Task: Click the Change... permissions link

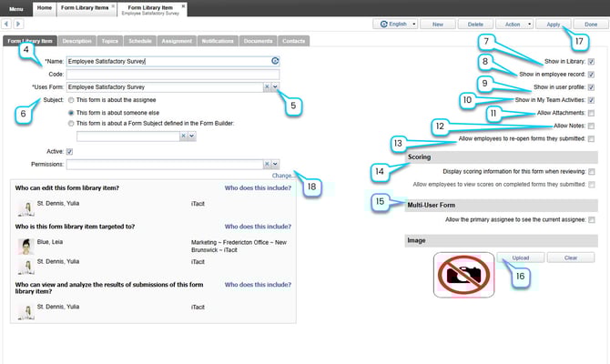Action: (283, 176)
